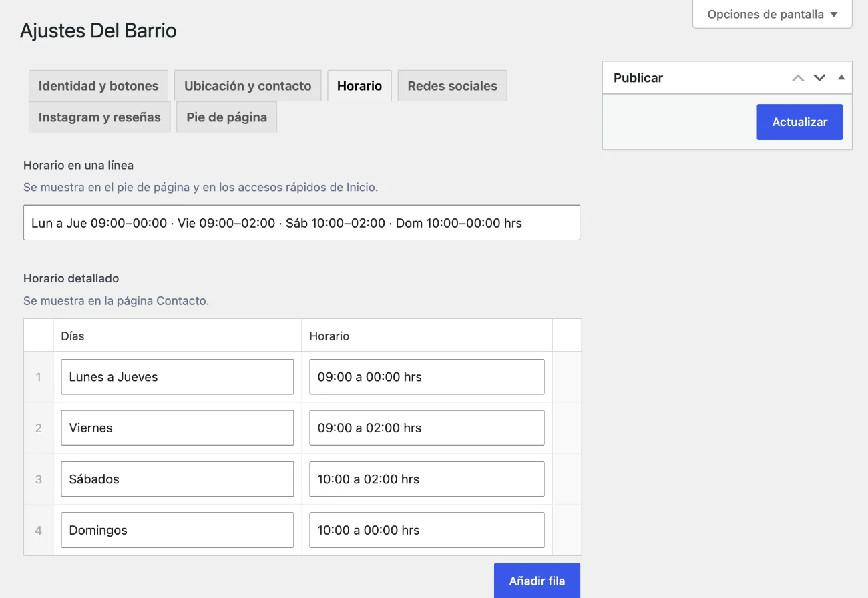Click the Horario detallado label
Screen dimensions: 868x598
(71, 278)
